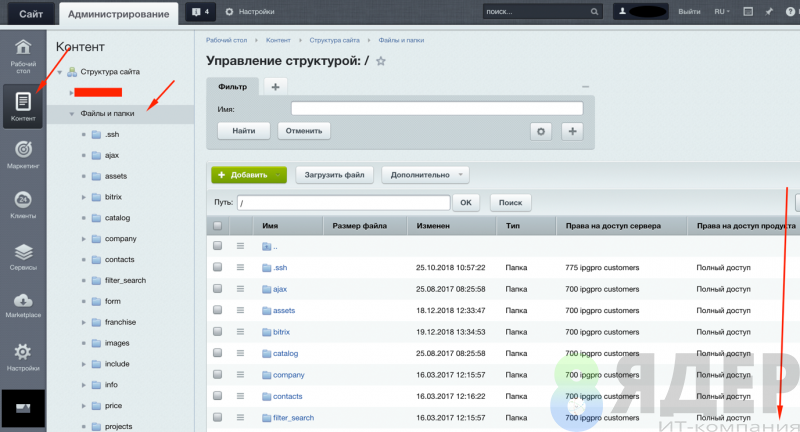Collapse the filter panel minus icon
Screen dimensions: 800x432
click(x=585, y=87)
